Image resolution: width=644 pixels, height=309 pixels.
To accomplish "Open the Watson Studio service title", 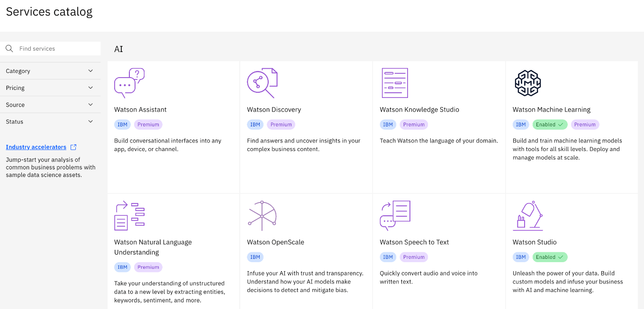I will [535, 242].
